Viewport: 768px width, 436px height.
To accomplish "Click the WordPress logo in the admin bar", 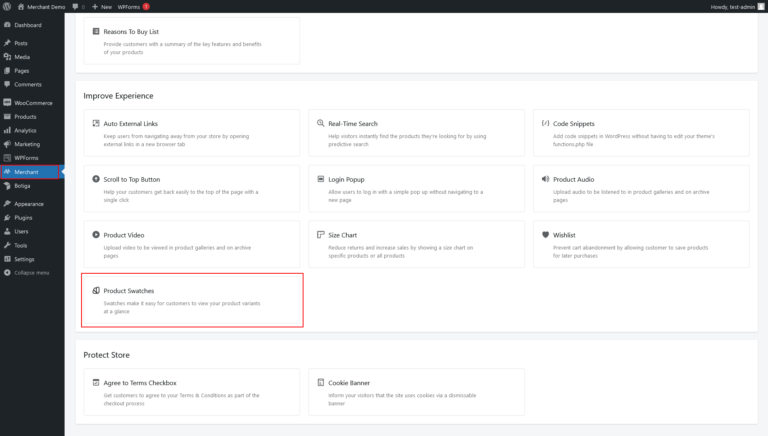I will click(7, 6).
